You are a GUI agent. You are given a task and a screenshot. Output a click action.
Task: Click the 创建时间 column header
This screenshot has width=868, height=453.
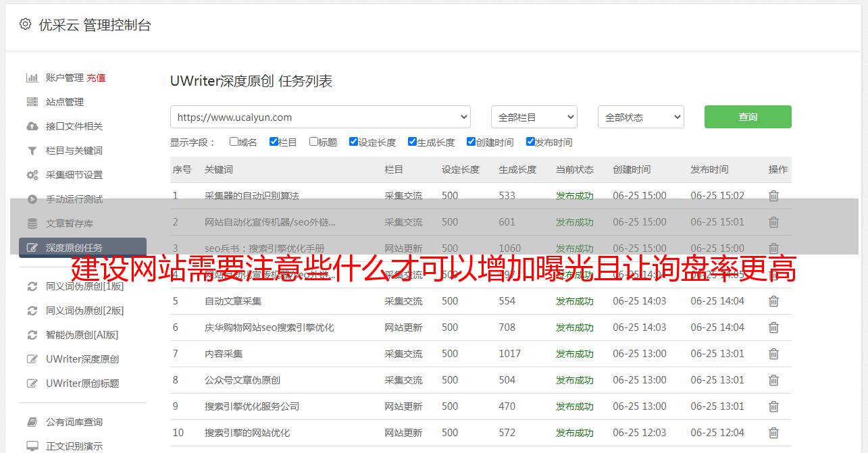[x=632, y=169]
